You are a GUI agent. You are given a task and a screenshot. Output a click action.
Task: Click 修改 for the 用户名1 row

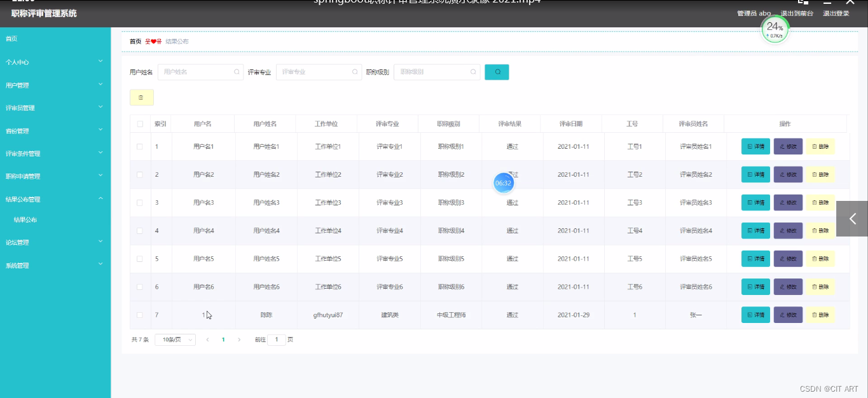[x=788, y=147]
